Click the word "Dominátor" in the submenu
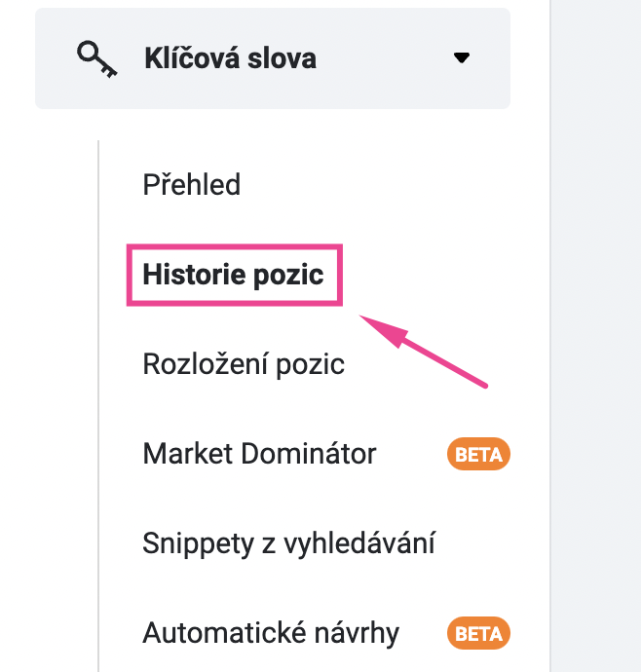 coord(309,454)
